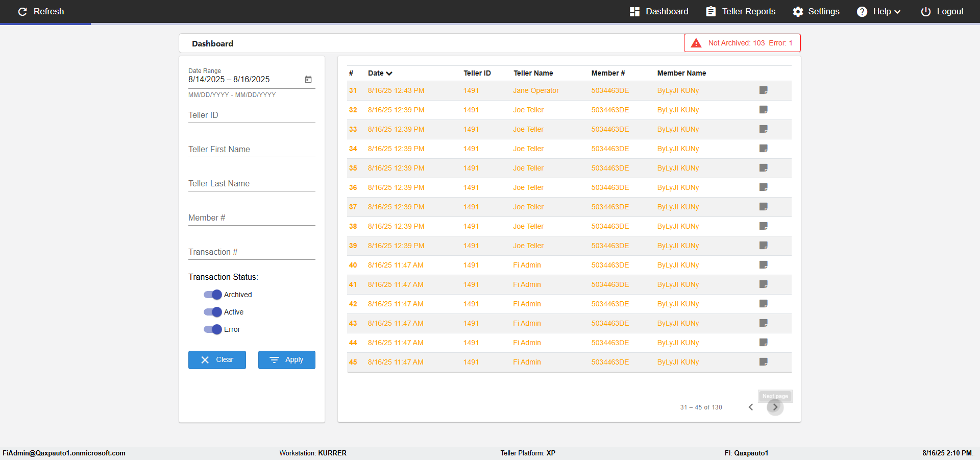Disable the Archived status toggle
Screen dimensions: 980x460
[x=213, y=295]
